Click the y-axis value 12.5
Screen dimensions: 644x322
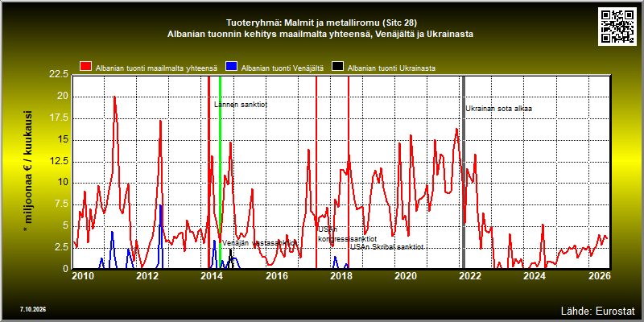coord(60,161)
